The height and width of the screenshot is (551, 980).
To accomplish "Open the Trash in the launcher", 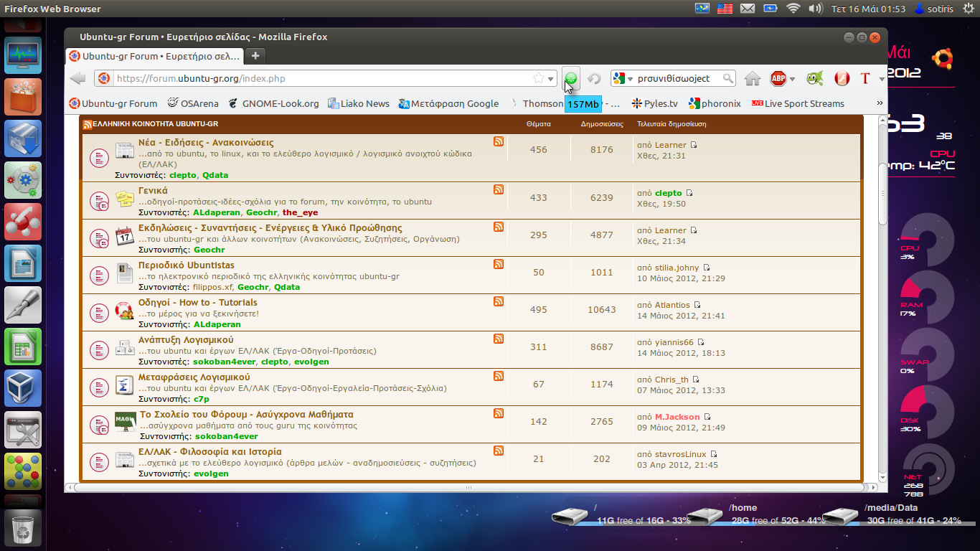I will pyautogui.click(x=23, y=529).
